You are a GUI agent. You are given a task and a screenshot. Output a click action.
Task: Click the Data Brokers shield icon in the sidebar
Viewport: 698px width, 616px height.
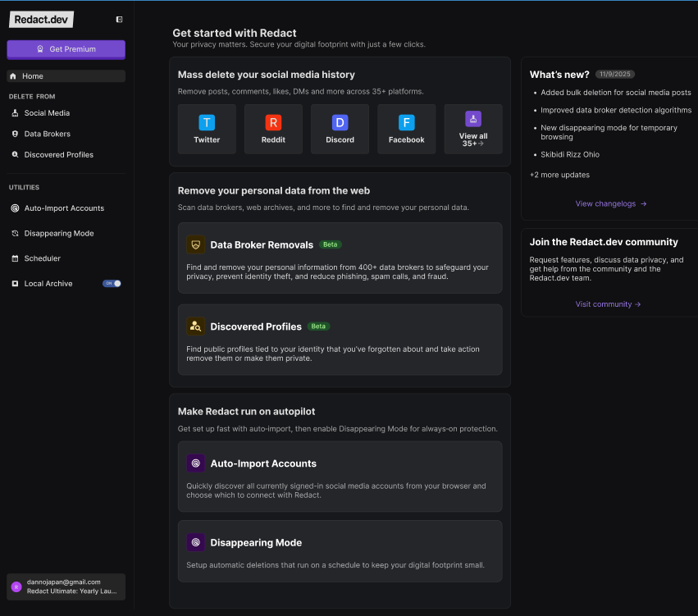pos(15,134)
